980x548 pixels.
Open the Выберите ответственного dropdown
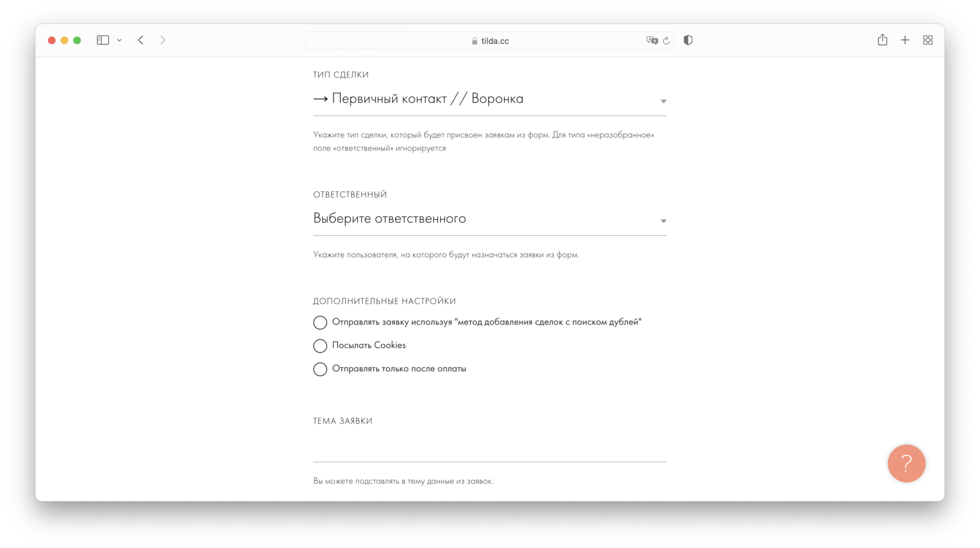[489, 219]
